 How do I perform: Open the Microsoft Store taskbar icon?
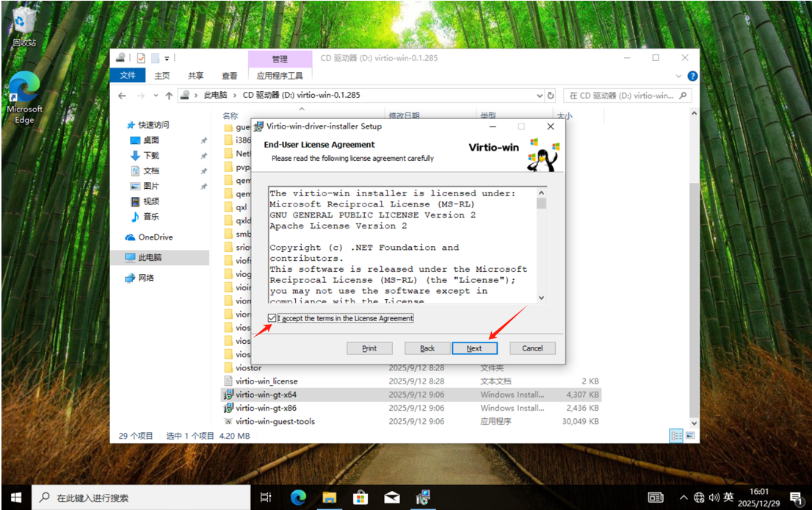tap(360, 498)
